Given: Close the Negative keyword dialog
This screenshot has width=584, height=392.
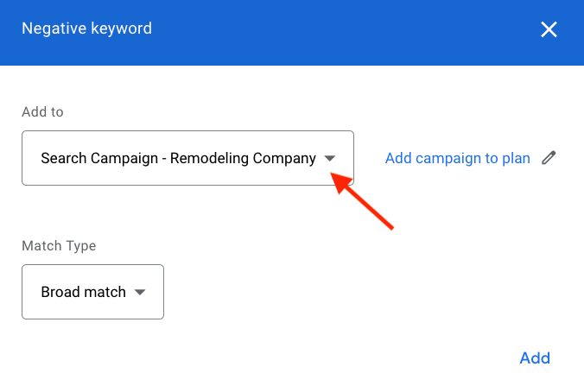Looking at the screenshot, I should [549, 30].
